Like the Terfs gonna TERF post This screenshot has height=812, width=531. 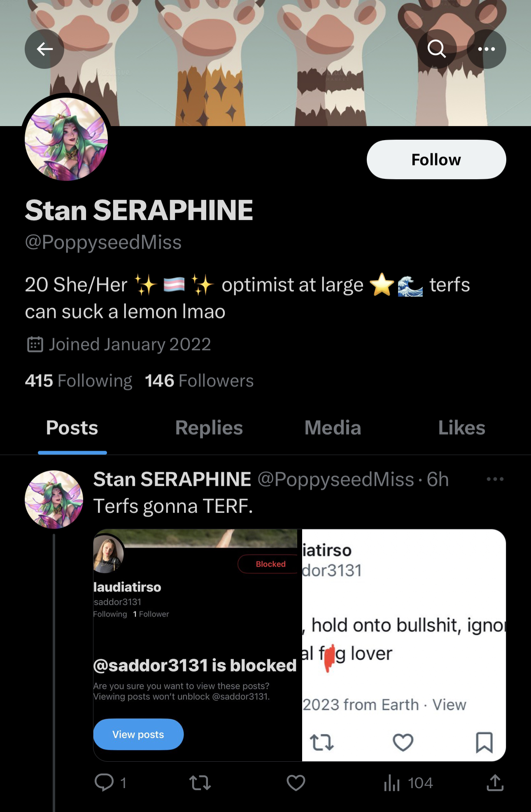[x=296, y=782]
